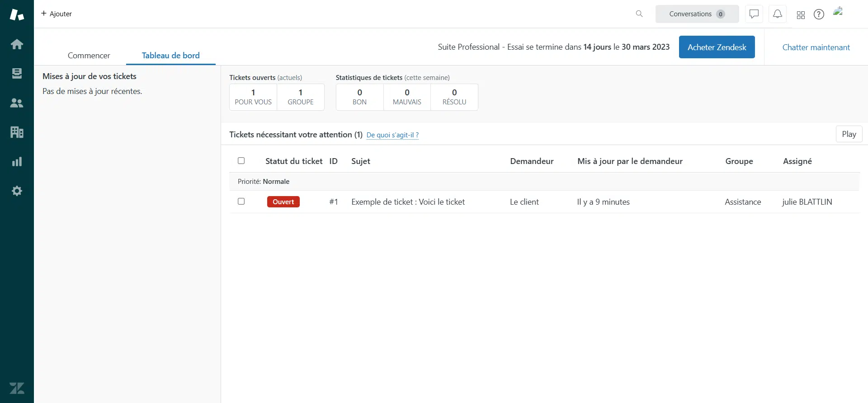Open the help question mark icon
Screen dimensions: 868x403
click(819, 14)
